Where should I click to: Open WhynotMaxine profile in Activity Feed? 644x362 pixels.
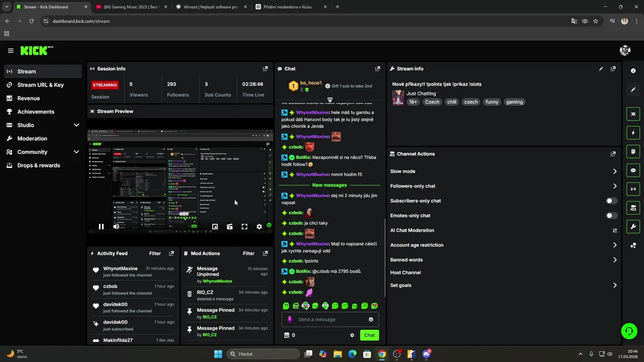click(120, 268)
